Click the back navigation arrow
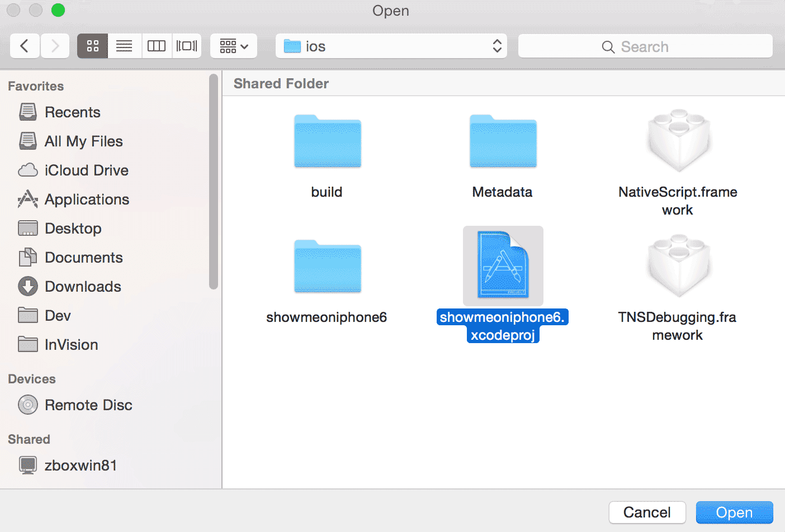 (25, 46)
